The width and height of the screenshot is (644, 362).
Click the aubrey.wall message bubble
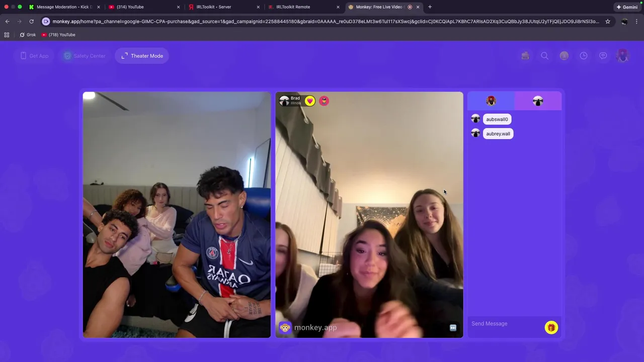point(498,134)
